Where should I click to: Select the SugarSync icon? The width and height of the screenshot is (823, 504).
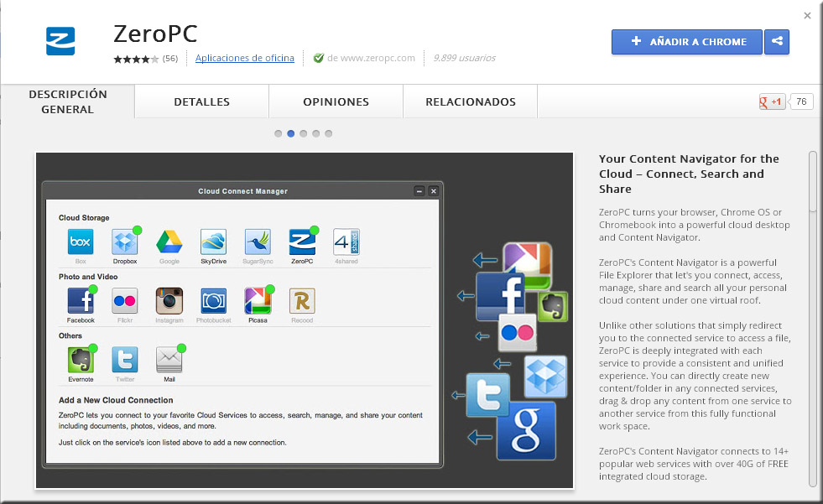(258, 242)
